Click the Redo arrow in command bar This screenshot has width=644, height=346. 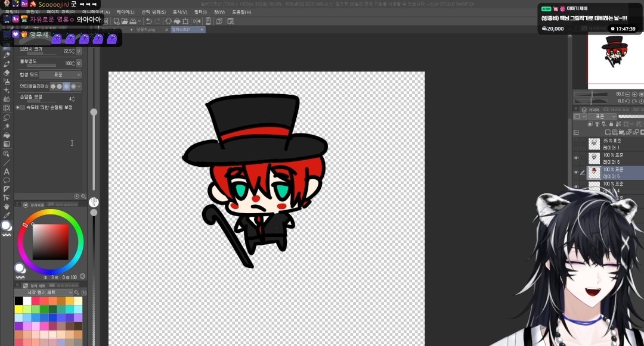(157, 21)
